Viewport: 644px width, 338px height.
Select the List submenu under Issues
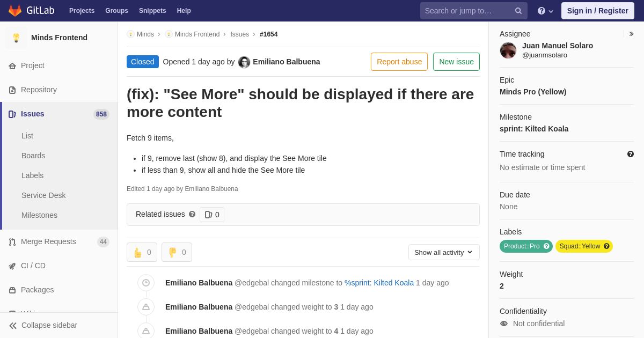pos(27,136)
